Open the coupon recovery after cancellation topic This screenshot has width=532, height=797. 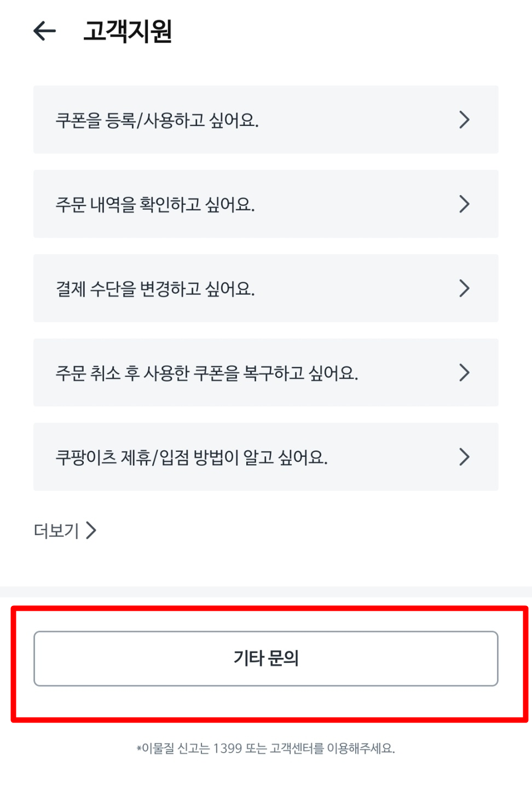266,372
